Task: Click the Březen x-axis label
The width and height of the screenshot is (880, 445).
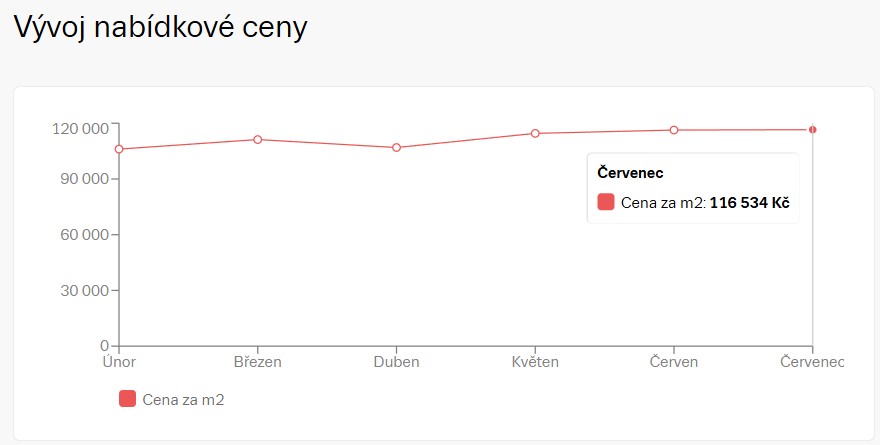Action: point(258,362)
